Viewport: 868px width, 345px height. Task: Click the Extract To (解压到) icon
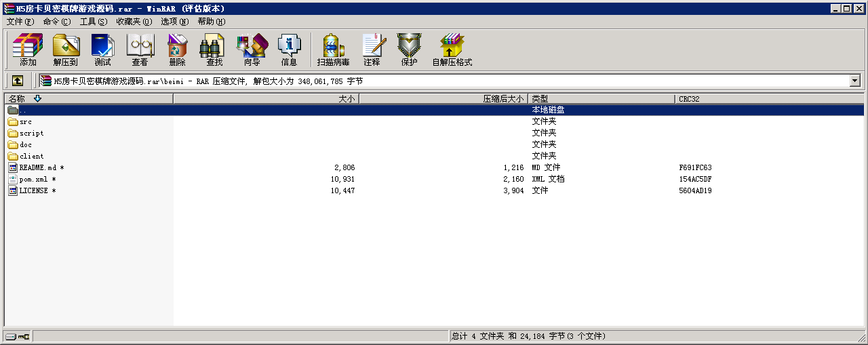[x=66, y=50]
